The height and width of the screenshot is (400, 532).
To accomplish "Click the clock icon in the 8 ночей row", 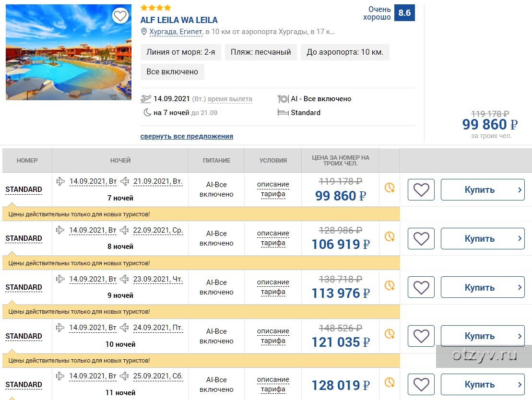I will click(390, 236).
